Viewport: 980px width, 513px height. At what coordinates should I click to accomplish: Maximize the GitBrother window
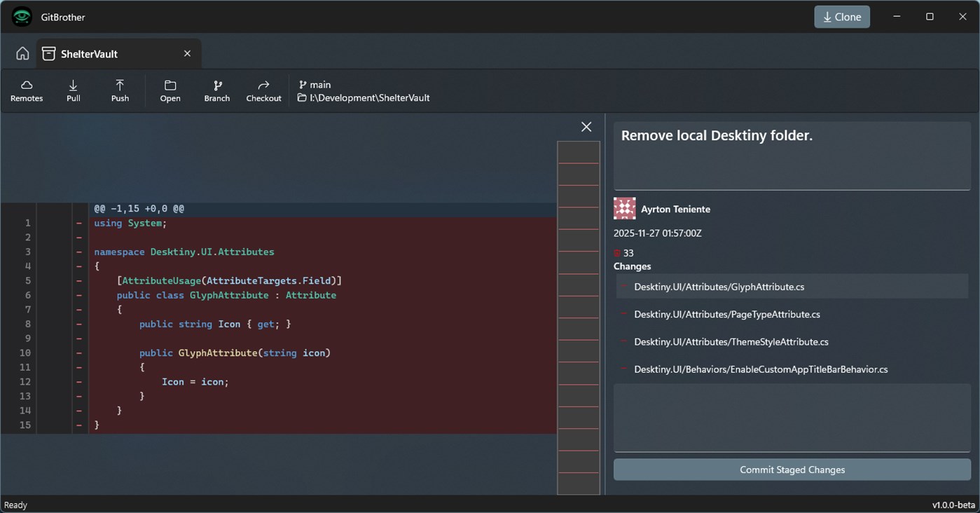[930, 17]
